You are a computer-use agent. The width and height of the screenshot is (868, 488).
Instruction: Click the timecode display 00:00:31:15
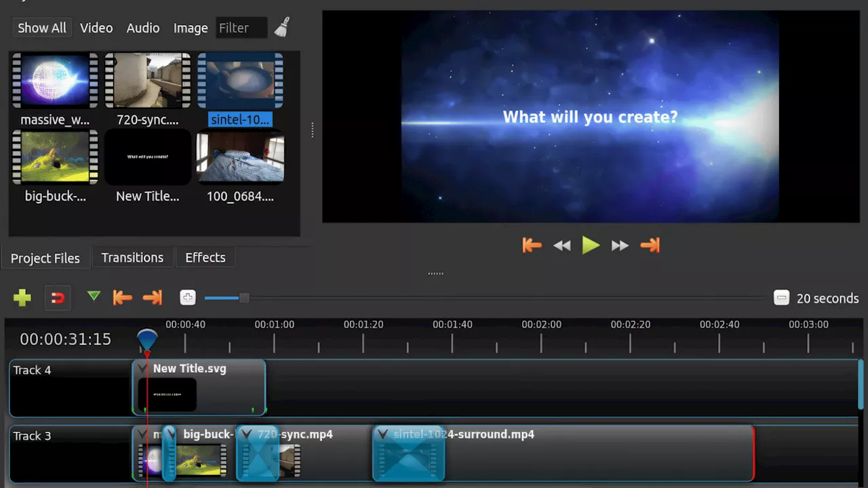pyautogui.click(x=65, y=339)
